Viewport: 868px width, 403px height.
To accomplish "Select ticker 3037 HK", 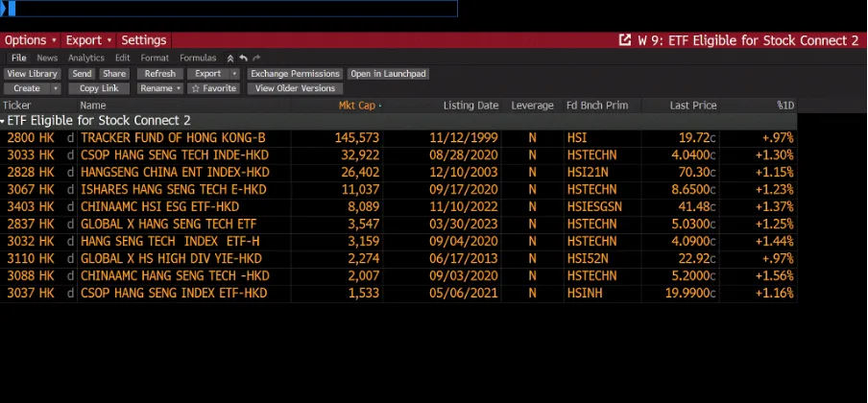I will pyautogui.click(x=31, y=294).
